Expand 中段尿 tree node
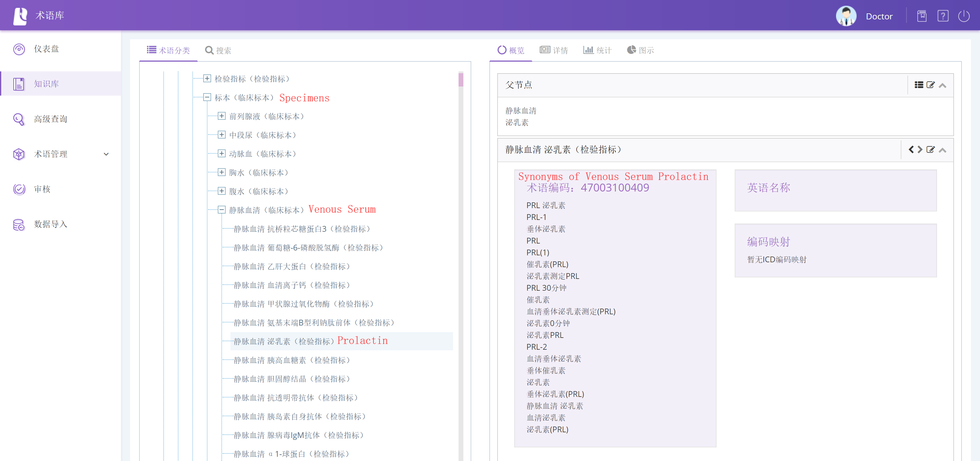The width and height of the screenshot is (980, 461). [x=221, y=135]
